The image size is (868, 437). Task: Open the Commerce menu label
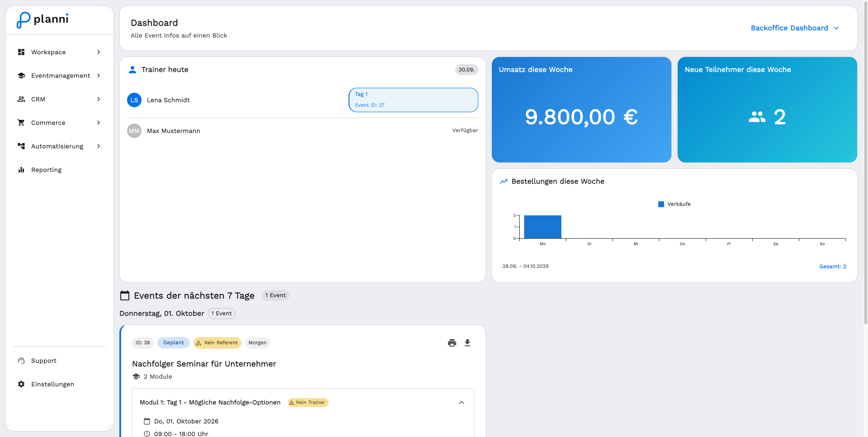[x=48, y=123]
